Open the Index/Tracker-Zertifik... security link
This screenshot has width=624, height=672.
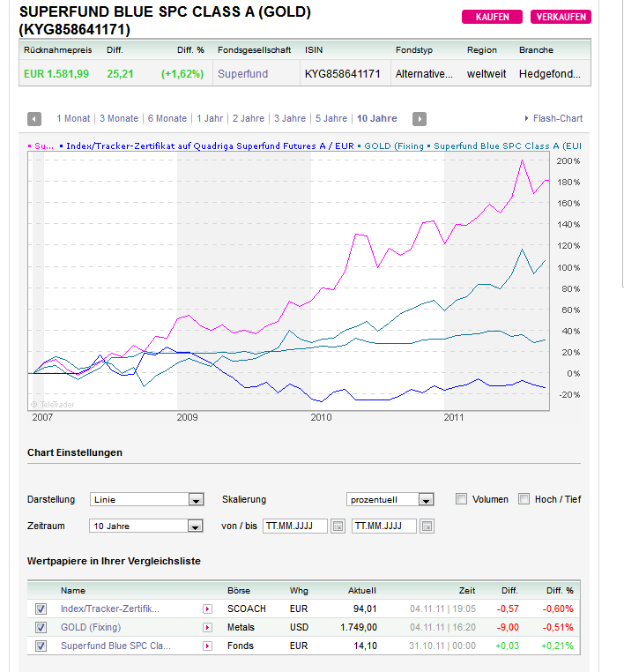pyautogui.click(x=110, y=609)
